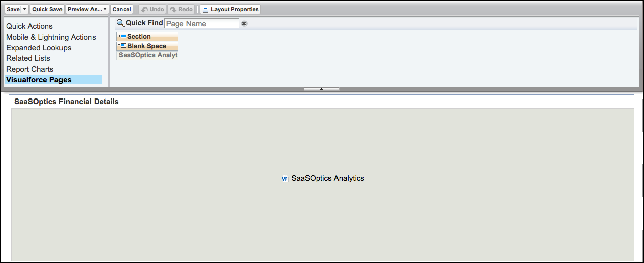Viewport: 644px width, 263px height.
Task: Select the Section palette item
Action: pos(147,37)
